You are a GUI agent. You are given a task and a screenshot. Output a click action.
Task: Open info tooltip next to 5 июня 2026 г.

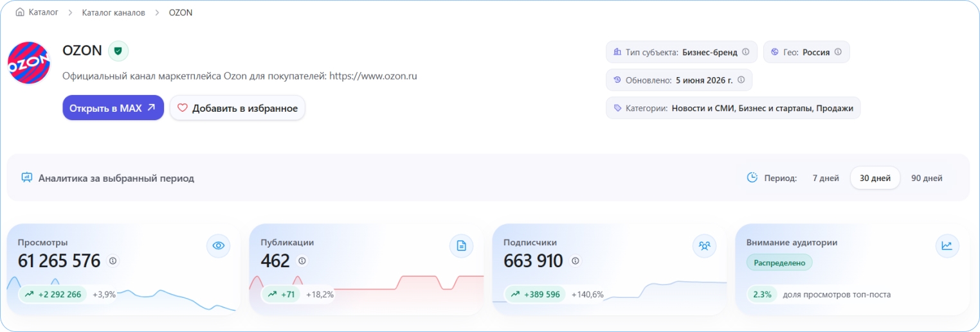pos(741,80)
